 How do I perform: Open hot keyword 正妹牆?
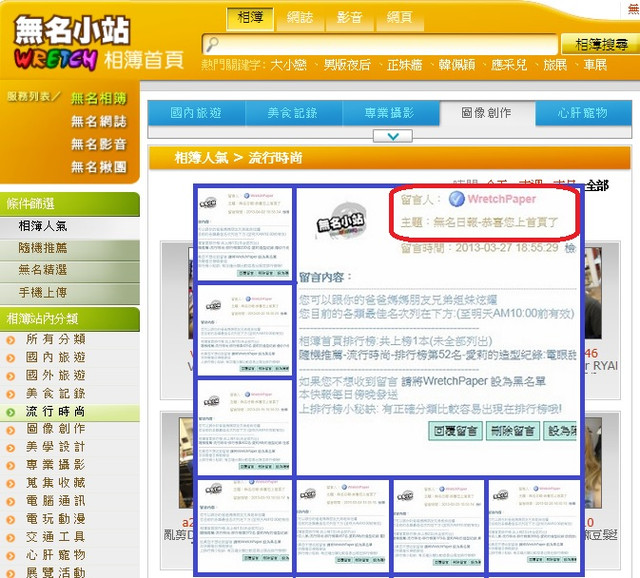(404, 64)
